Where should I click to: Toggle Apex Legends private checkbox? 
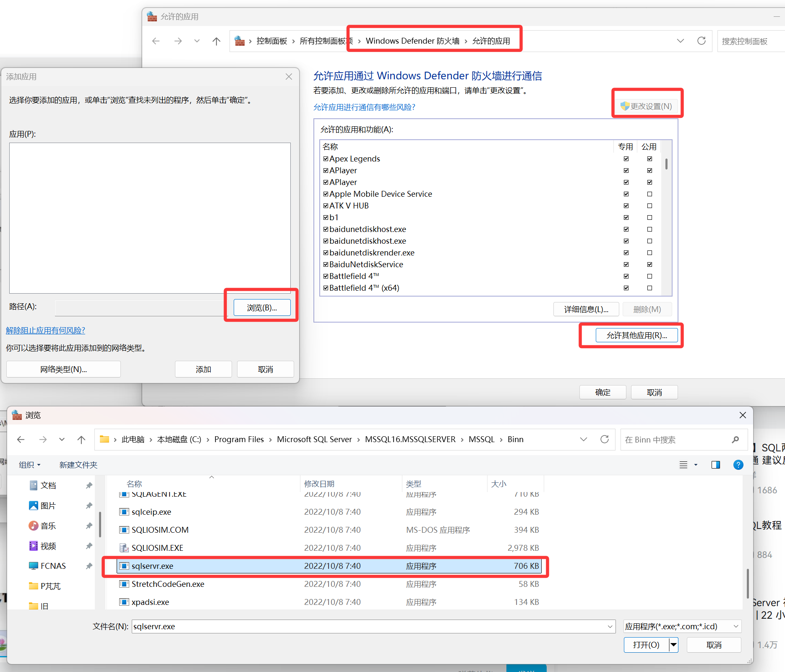coord(626,159)
